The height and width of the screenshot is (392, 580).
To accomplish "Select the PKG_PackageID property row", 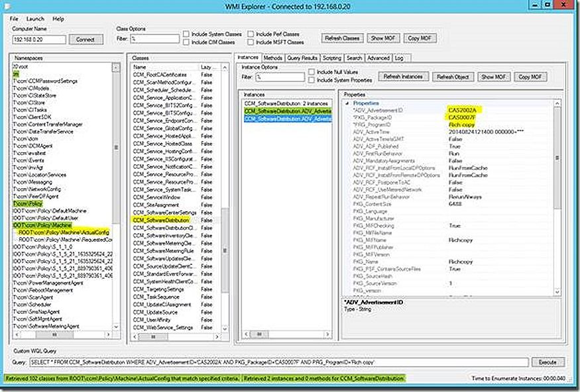I will click(x=448, y=117).
